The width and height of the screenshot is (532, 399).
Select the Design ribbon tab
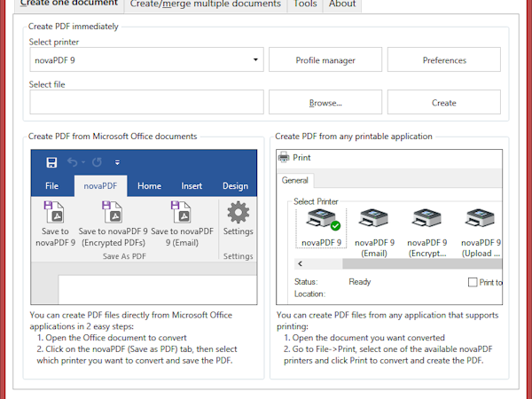coord(236,186)
